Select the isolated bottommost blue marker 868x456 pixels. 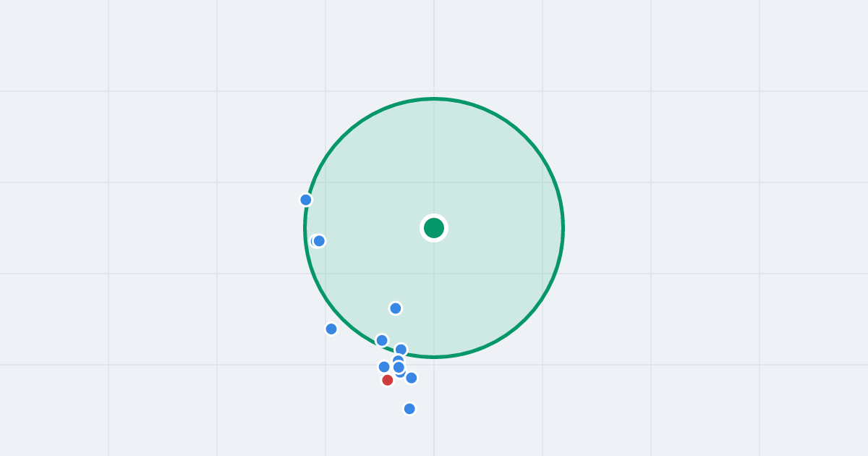409,409
